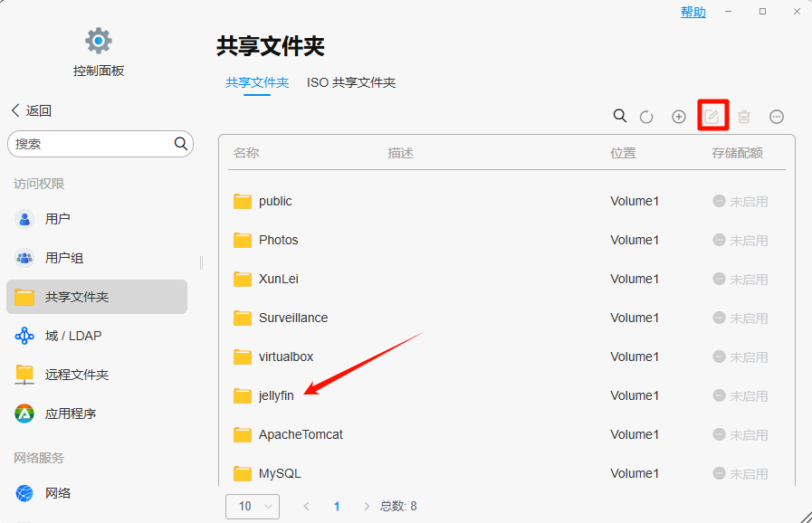This screenshot has height=523, width=812.
Task: Open 用户 in the sidebar
Action: point(97,219)
